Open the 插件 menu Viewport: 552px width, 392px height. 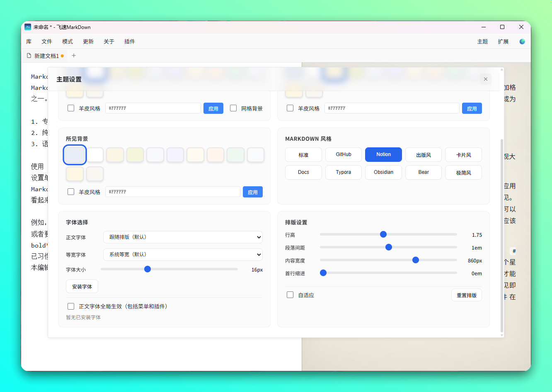point(130,41)
